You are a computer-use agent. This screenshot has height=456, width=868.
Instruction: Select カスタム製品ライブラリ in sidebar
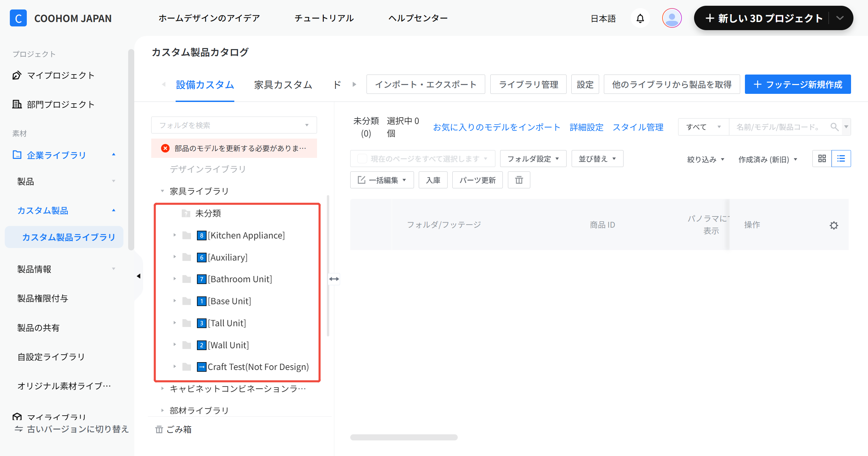pos(64,237)
